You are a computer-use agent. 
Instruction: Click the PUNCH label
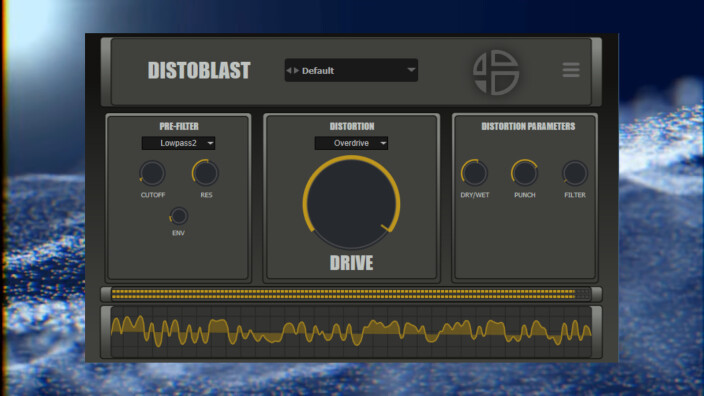click(x=524, y=195)
